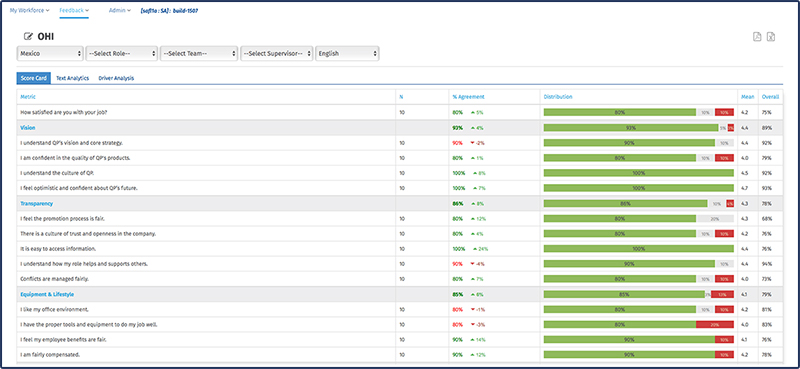Open the Select Role dropdown
The height and width of the screenshot is (369, 800).
pyautogui.click(x=121, y=53)
